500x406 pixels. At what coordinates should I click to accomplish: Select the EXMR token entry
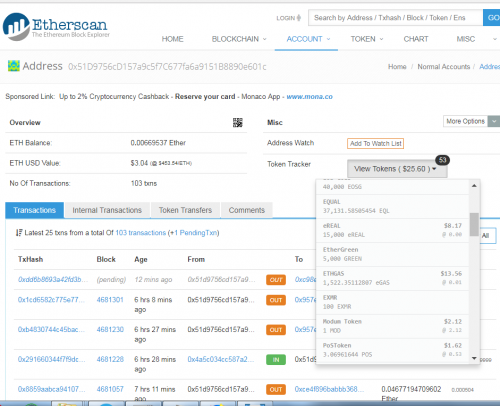(x=392, y=303)
